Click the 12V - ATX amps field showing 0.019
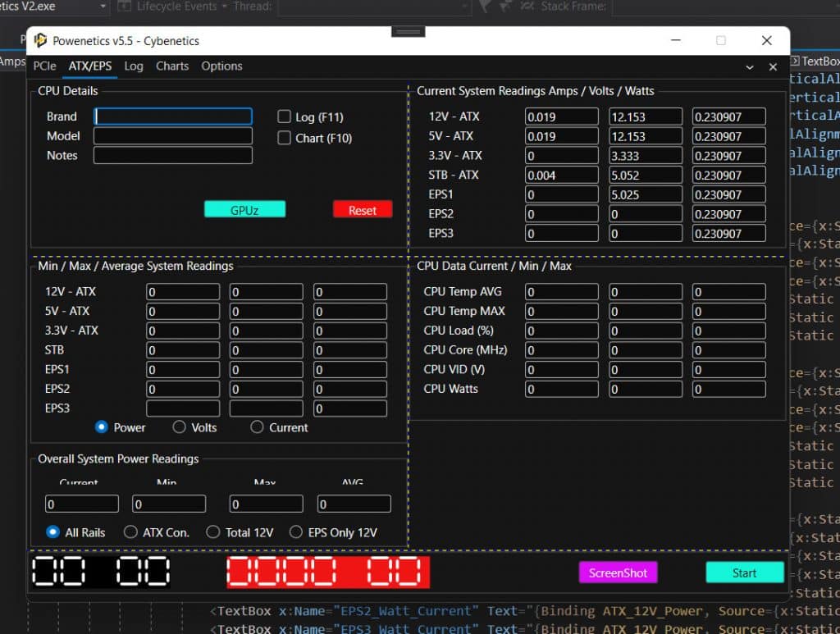840x634 pixels. pyautogui.click(x=561, y=116)
